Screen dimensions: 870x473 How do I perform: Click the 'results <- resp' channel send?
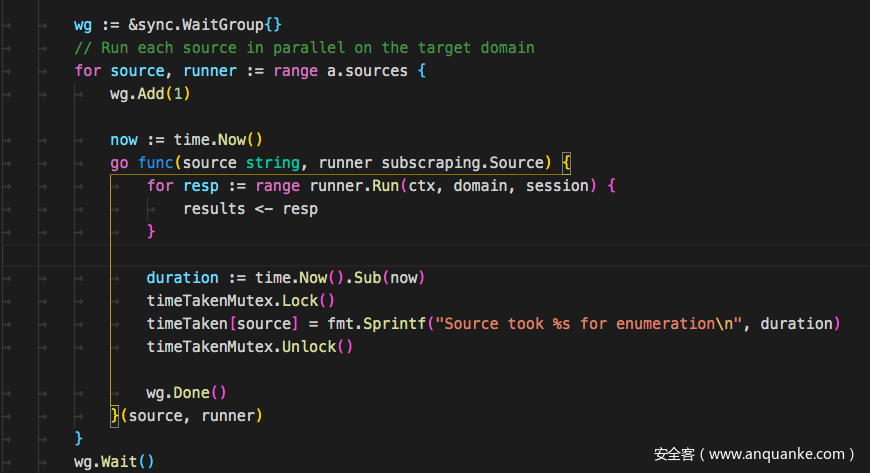pos(250,208)
